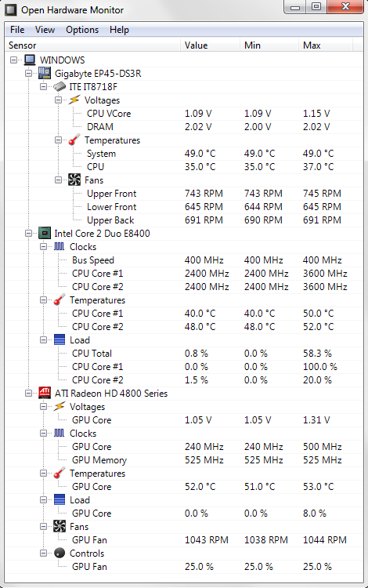Screen dimensions: 368x588
Task: Open the File menu
Action: pyautogui.click(x=17, y=30)
